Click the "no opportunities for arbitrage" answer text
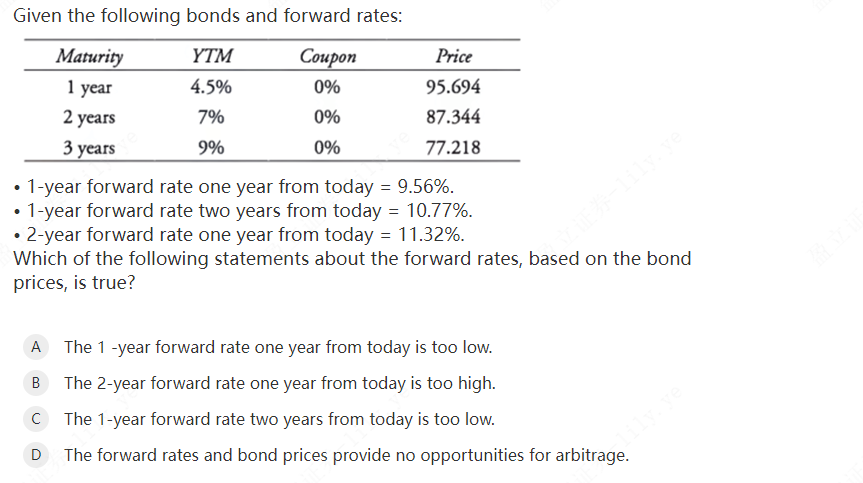The width and height of the screenshot is (863, 483). (x=346, y=456)
